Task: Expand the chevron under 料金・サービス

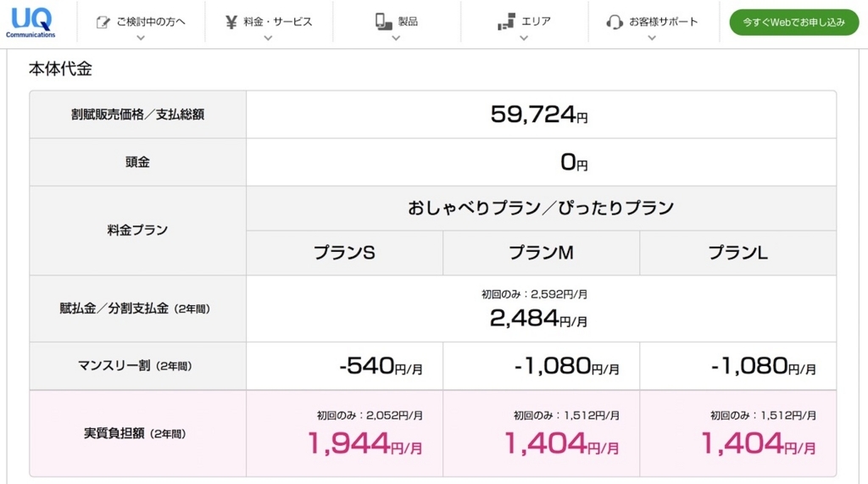Action: coord(269,37)
